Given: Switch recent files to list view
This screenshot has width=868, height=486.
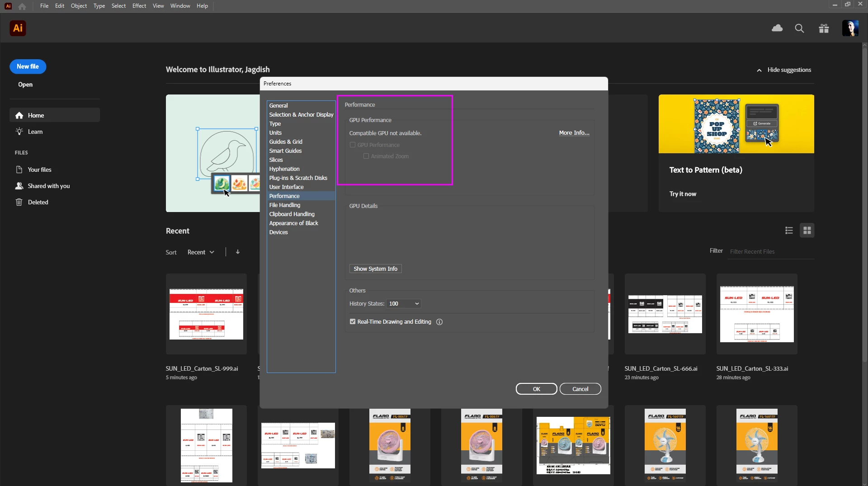Looking at the screenshot, I should click(x=789, y=231).
